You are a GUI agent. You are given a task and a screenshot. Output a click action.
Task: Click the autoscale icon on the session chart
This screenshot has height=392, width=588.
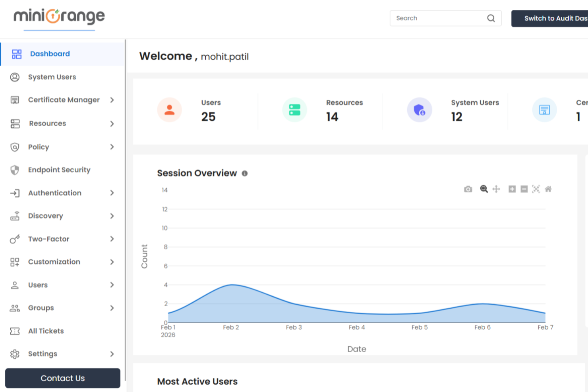[x=536, y=189]
